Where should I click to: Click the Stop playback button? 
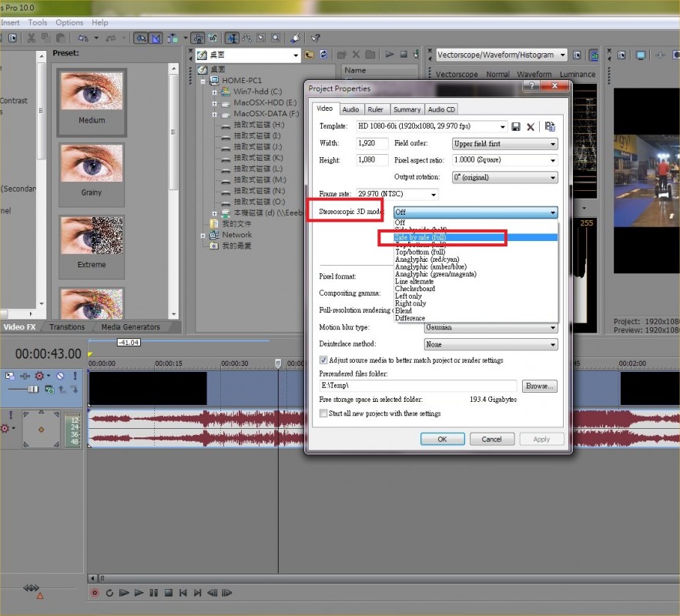pyautogui.click(x=168, y=593)
